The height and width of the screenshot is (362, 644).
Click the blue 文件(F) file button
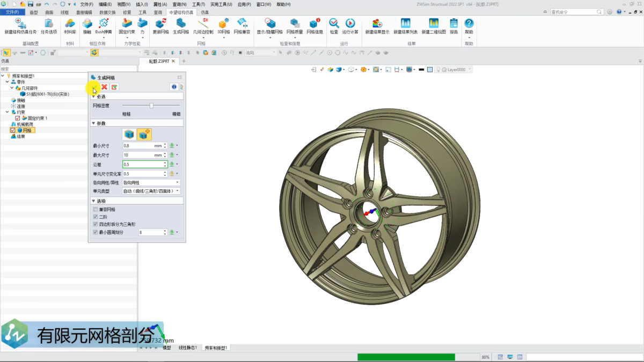tap(12, 12)
